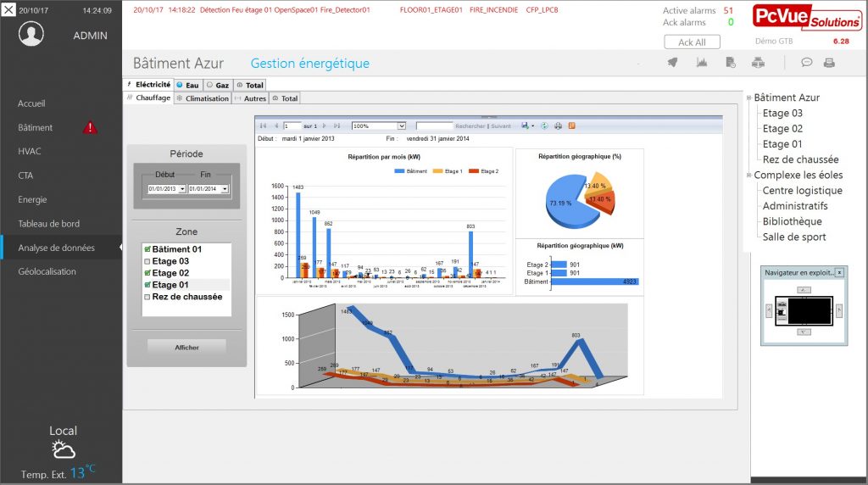This screenshot has height=485, width=868.
Task: Open the Fin date dropdown
Action: [x=225, y=189]
